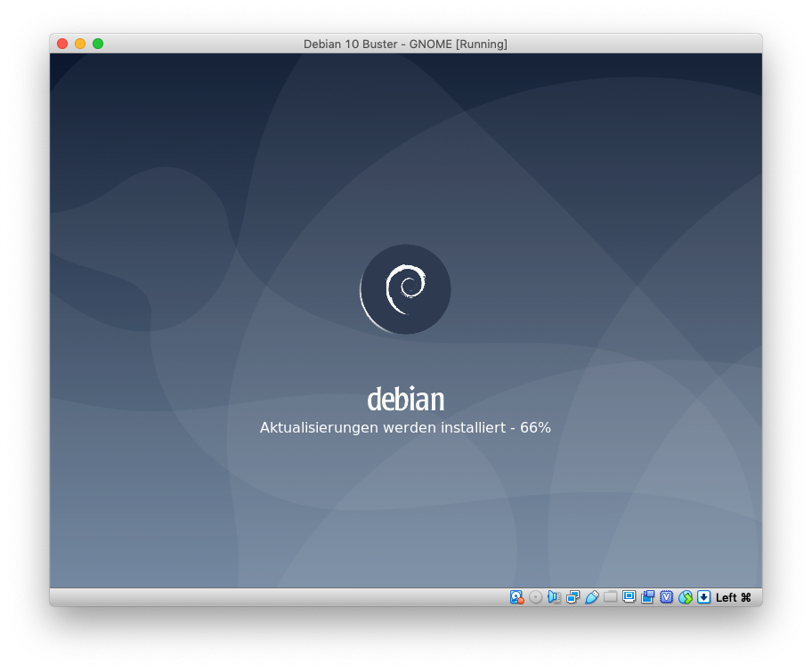This screenshot has width=812, height=672.
Task: Click the display settings monitor icon
Action: tap(629, 597)
